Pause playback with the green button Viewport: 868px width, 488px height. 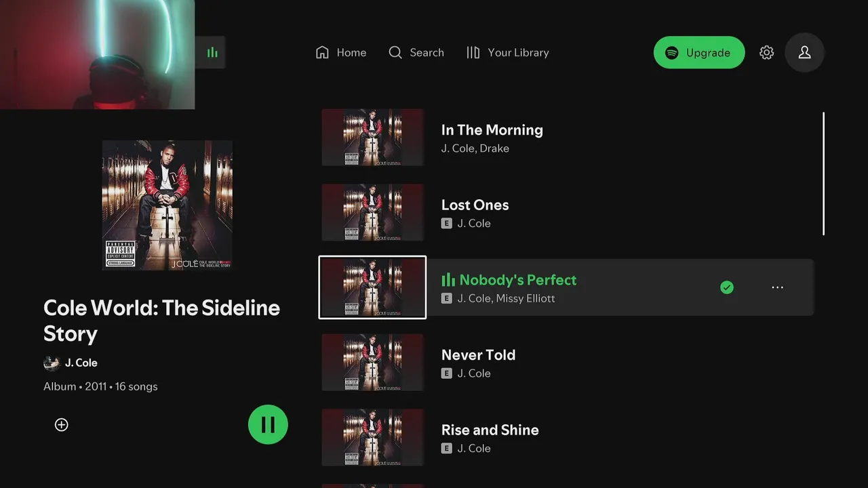coord(268,424)
